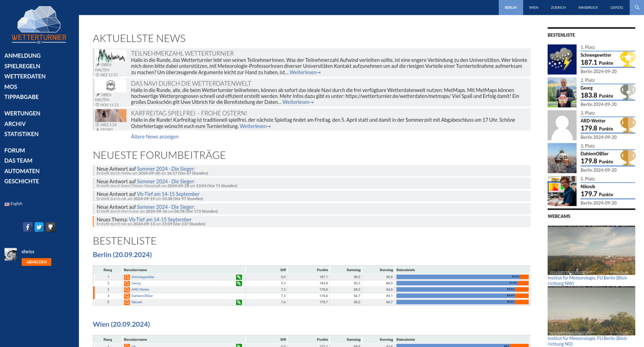Open the Tippabgabe menu item
This screenshot has height=347, width=644.
tap(21, 97)
